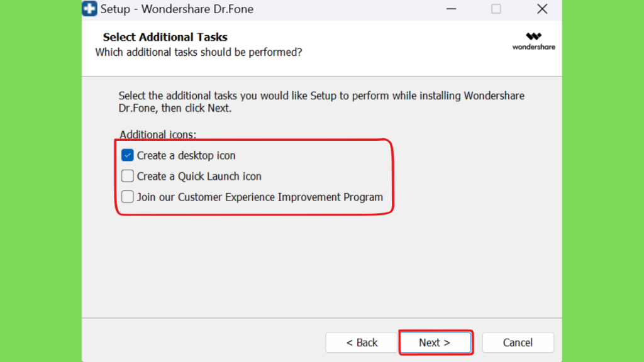
Task: Click the "wondershare" wordmark text under logo
Action: [533, 47]
